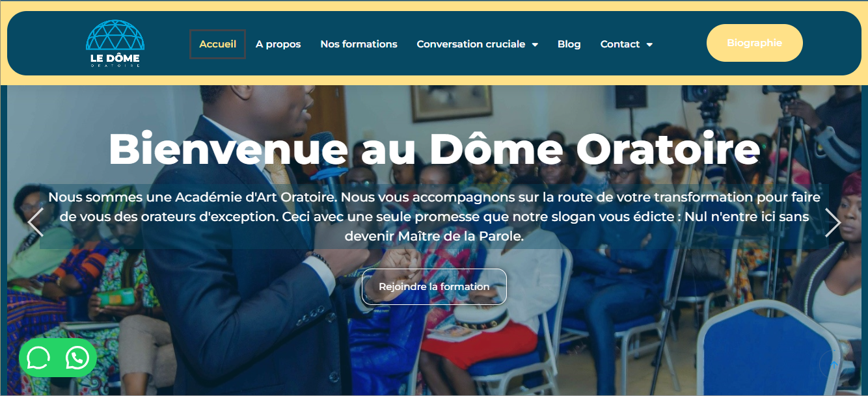Expand the Conversation cruciale dropdown arrow
The width and height of the screenshot is (868, 396).
pos(535,44)
